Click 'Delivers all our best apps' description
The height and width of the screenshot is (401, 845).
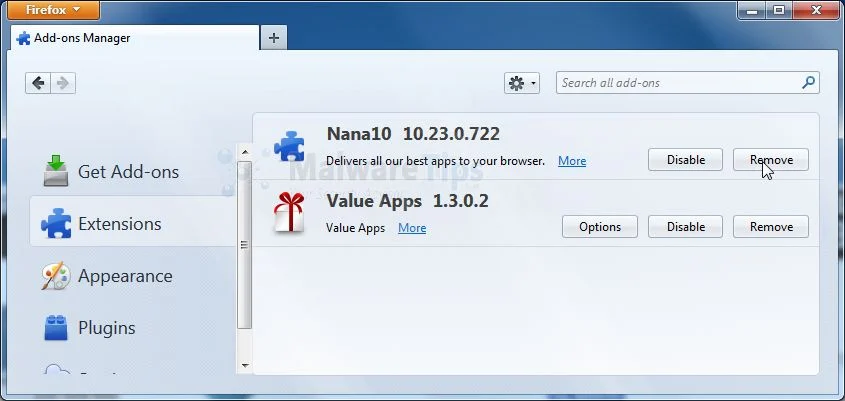point(435,161)
